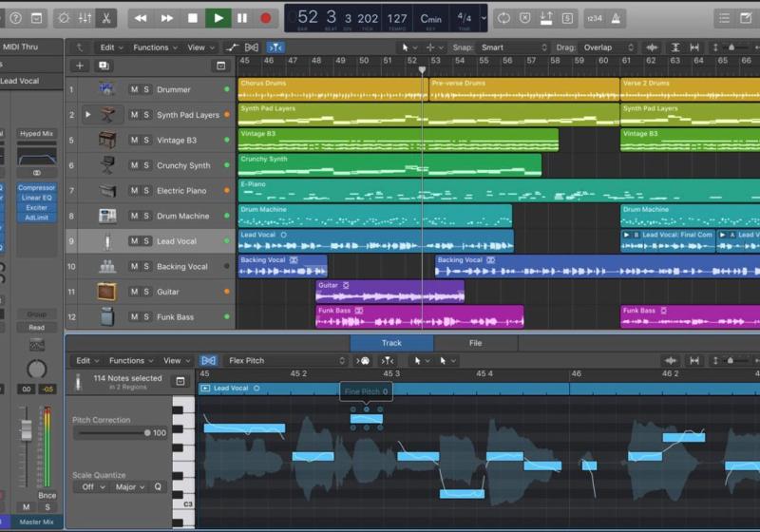Image resolution: width=760 pixels, height=532 pixels.
Task: Solo the Lead Vocal track
Action: (x=146, y=241)
